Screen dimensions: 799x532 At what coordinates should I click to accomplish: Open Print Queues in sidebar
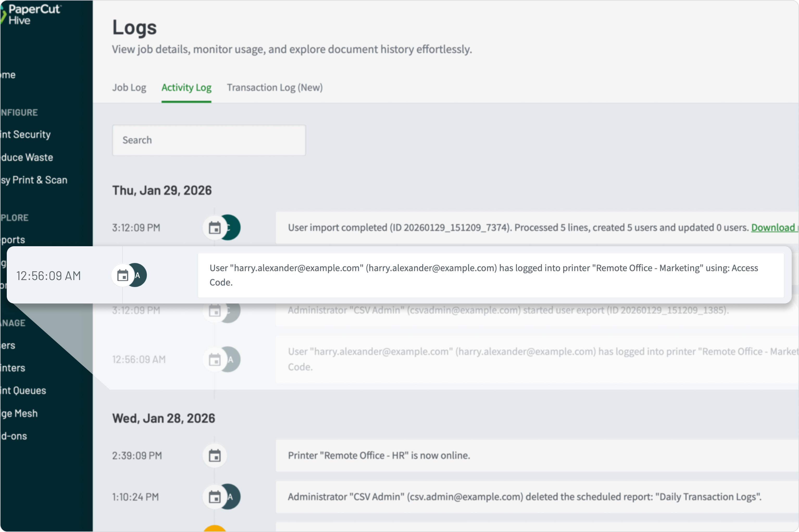(23, 390)
